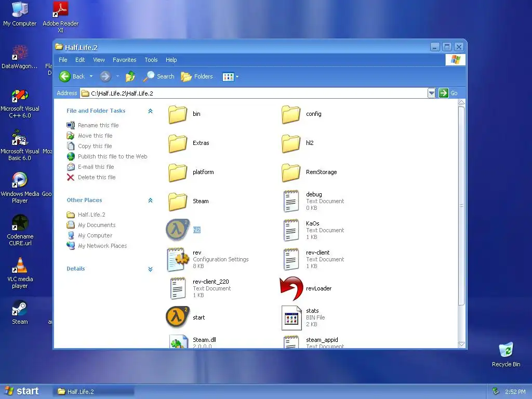This screenshot has height=399, width=532.
Task: Click the scrollbar up arrow
Action: point(461,103)
